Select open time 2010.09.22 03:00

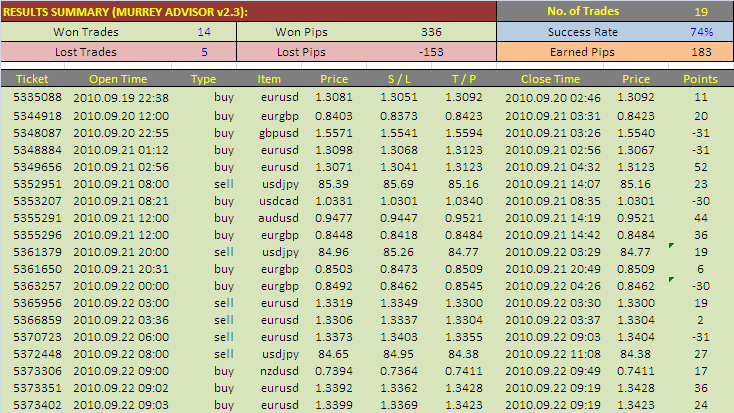click(x=121, y=303)
